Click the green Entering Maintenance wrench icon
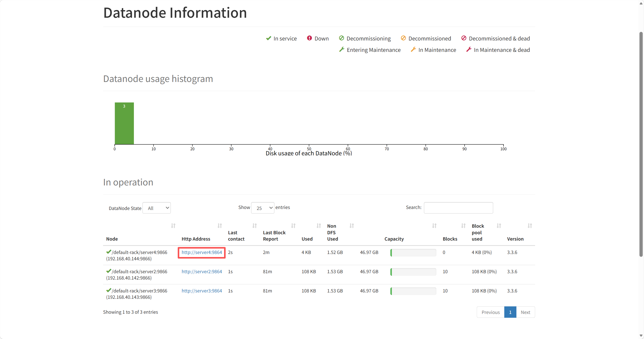Image resolution: width=644 pixels, height=339 pixels. [x=342, y=49]
